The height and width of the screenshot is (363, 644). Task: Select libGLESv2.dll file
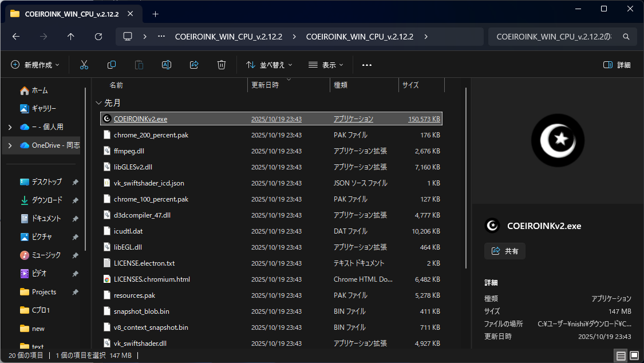[x=271, y=167]
